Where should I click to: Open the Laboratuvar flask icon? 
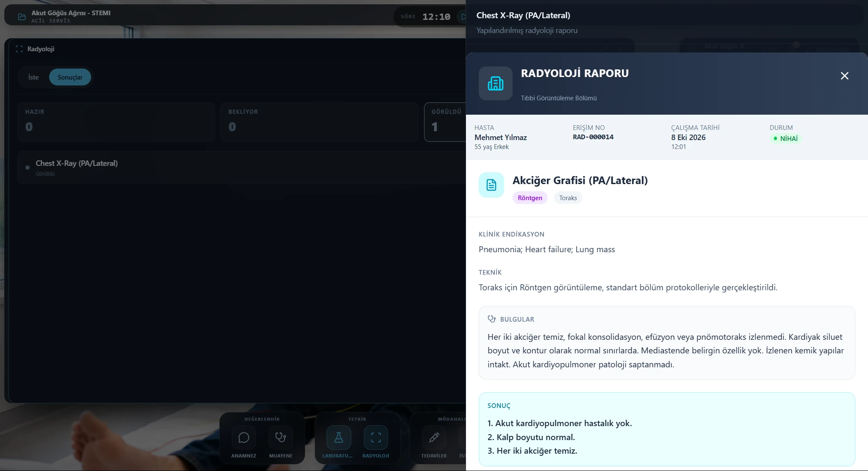click(x=338, y=437)
